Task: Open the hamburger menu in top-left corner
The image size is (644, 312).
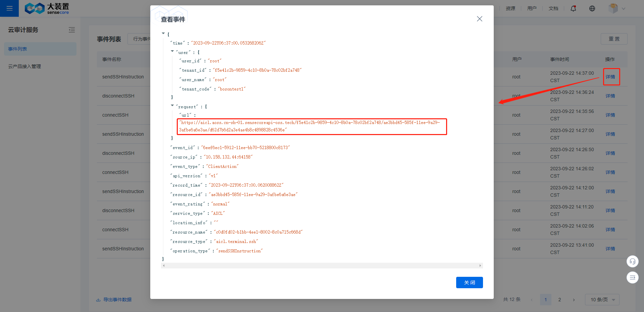Action: point(9,8)
